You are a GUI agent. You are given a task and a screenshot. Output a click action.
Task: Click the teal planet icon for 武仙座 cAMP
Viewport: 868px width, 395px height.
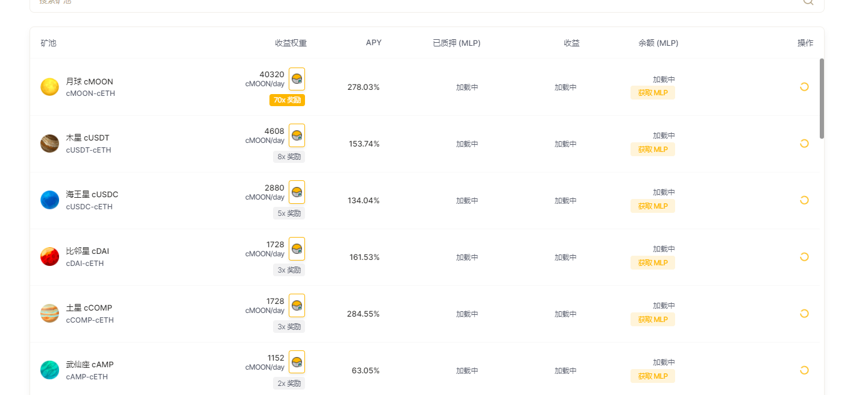pos(49,370)
